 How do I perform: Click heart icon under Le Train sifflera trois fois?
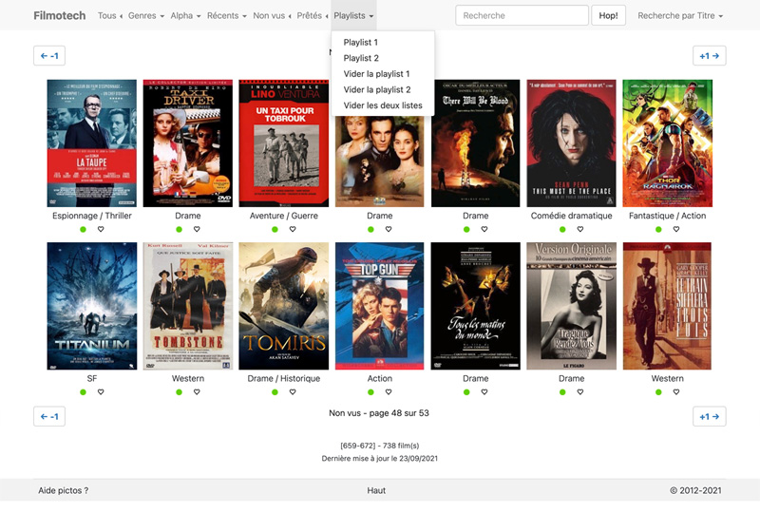pyautogui.click(x=676, y=392)
